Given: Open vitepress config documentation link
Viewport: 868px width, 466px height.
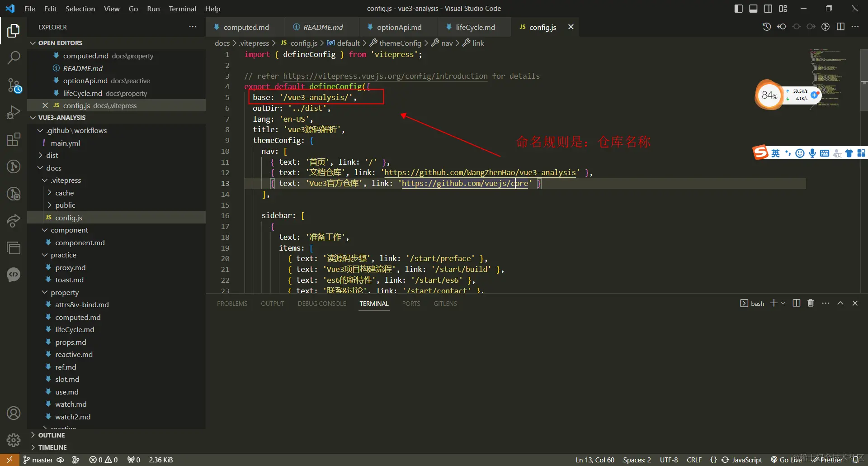Looking at the screenshot, I should [x=385, y=76].
